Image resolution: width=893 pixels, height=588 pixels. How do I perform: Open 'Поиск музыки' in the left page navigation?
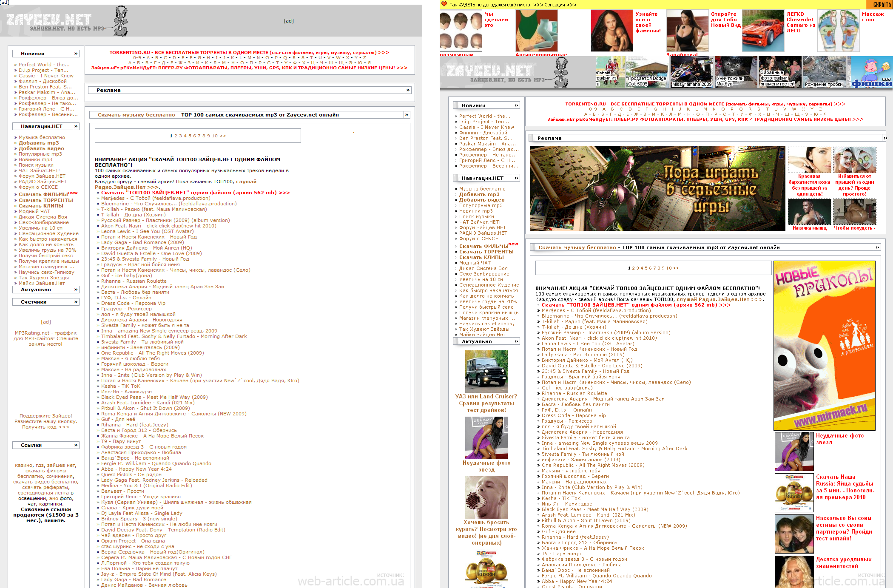[36, 165]
